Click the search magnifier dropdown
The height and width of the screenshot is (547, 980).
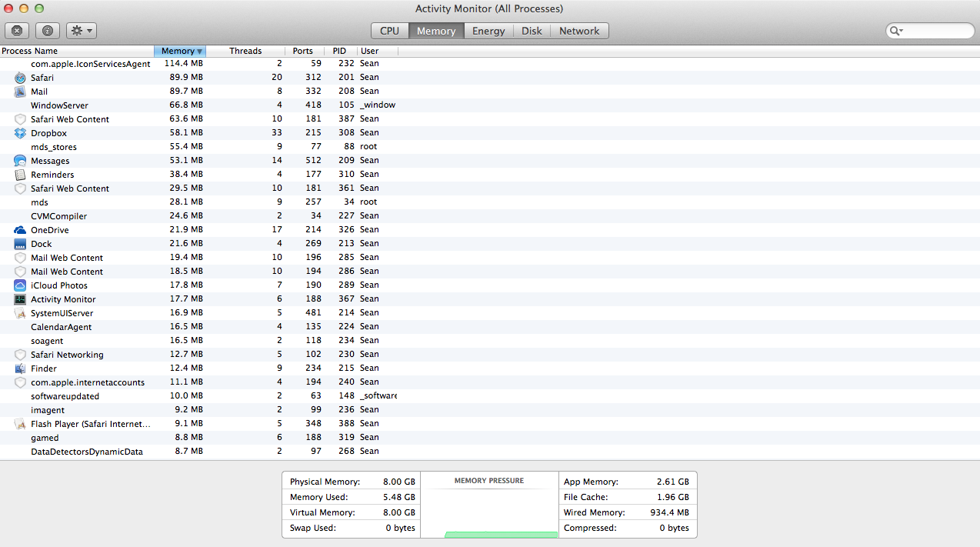896,31
